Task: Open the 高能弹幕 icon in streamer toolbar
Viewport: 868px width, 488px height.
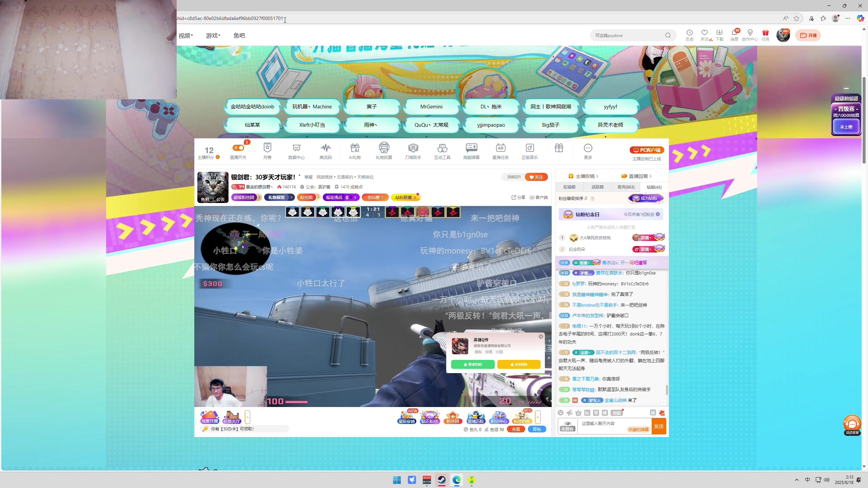Action: tap(471, 151)
